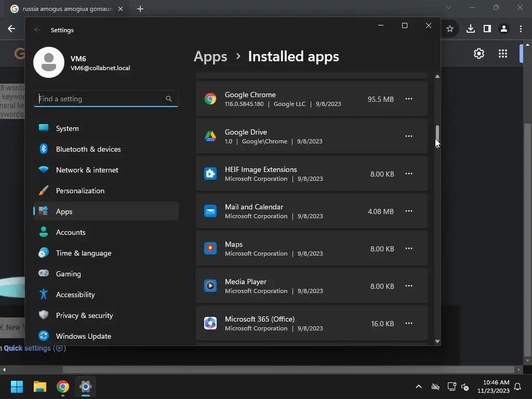Bookmark this page with Chrome star icon
Viewport: 532px width, 399px height.
click(x=450, y=29)
